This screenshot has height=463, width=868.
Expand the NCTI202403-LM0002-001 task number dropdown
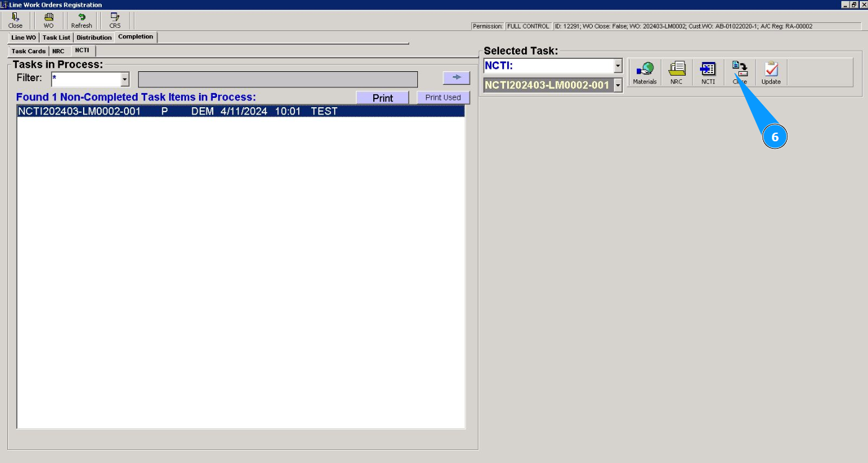(618, 86)
